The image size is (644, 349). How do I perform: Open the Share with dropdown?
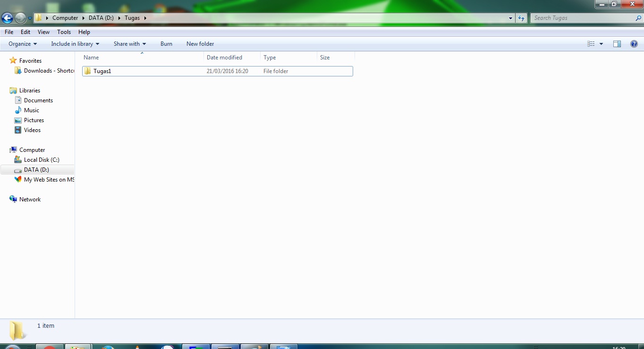point(129,43)
